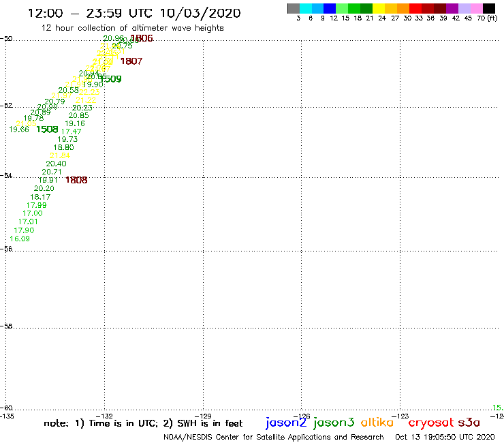
Task: Click the -60 latitude axis label
Action: click(6, 408)
